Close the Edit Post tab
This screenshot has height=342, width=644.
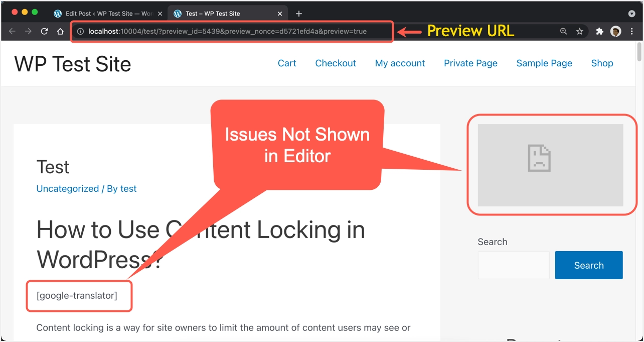pyautogui.click(x=160, y=14)
